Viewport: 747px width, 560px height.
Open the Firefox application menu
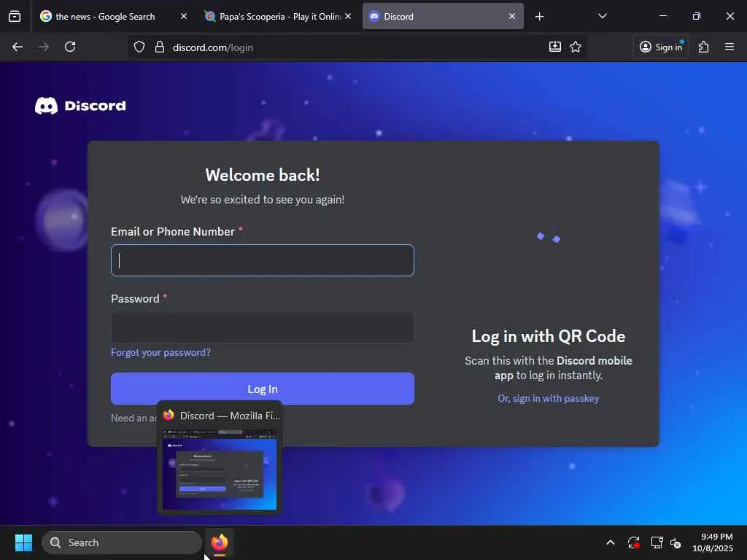coord(729,47)
